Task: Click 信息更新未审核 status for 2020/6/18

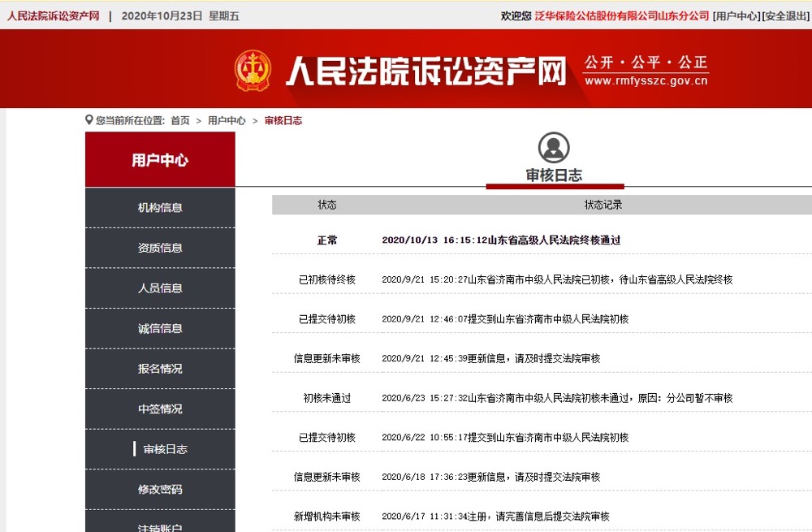Action: pos(327,477)
